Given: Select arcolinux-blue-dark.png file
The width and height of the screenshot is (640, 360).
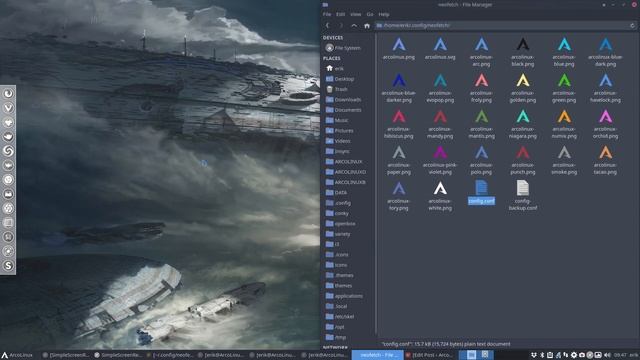Looking at the screenshot, I should click(x=605, y=52).
